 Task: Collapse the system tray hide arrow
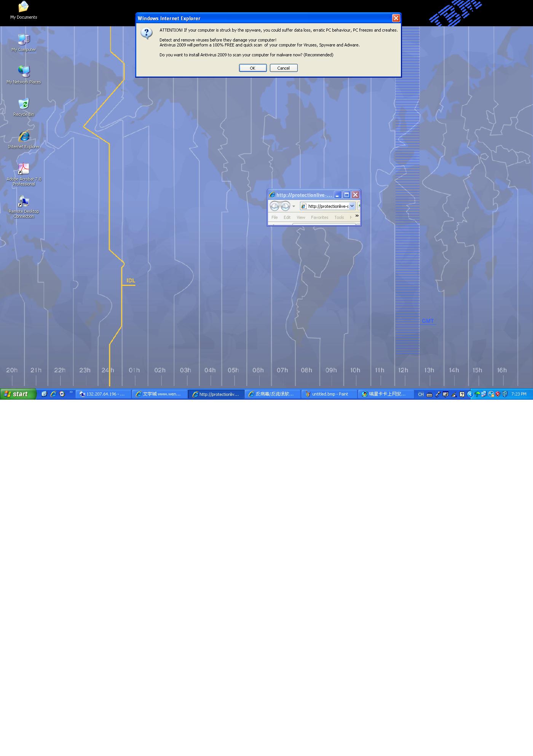(471, 394)
